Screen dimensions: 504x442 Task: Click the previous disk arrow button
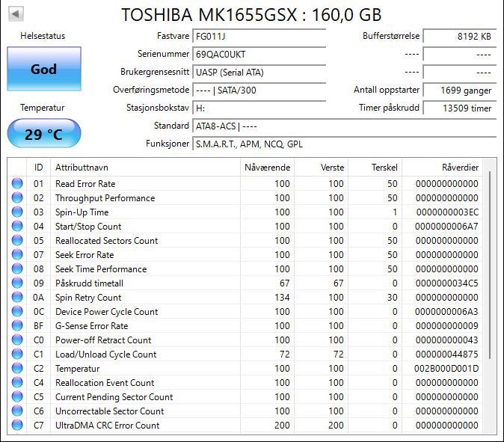click(16, 14)
